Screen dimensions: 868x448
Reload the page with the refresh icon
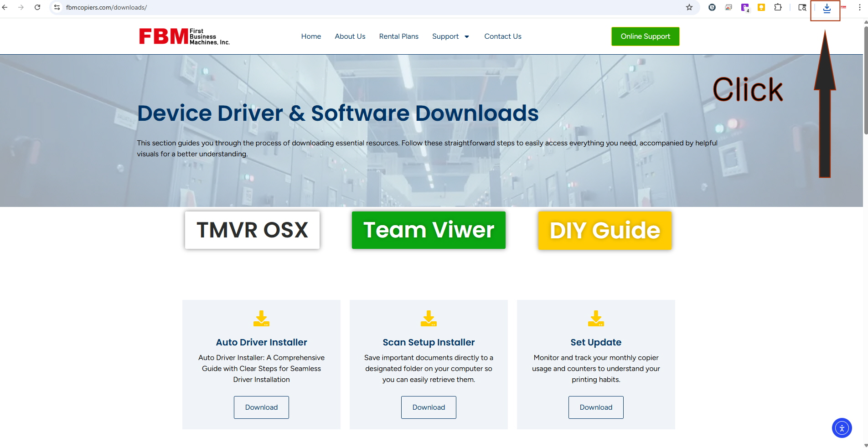pyautogui.click(x=37, y=7)
